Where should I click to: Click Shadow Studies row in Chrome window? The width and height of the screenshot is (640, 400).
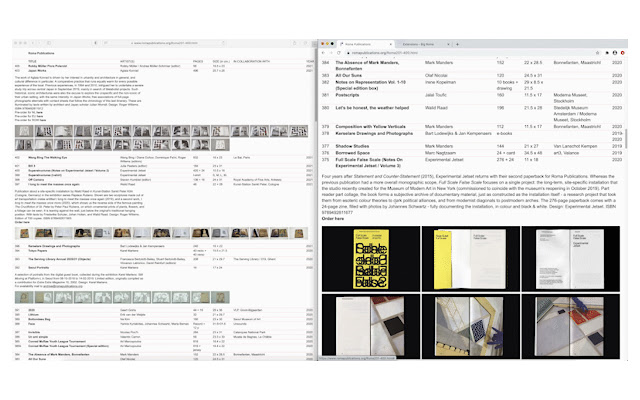pyautogui.click(x=471, y=146)
